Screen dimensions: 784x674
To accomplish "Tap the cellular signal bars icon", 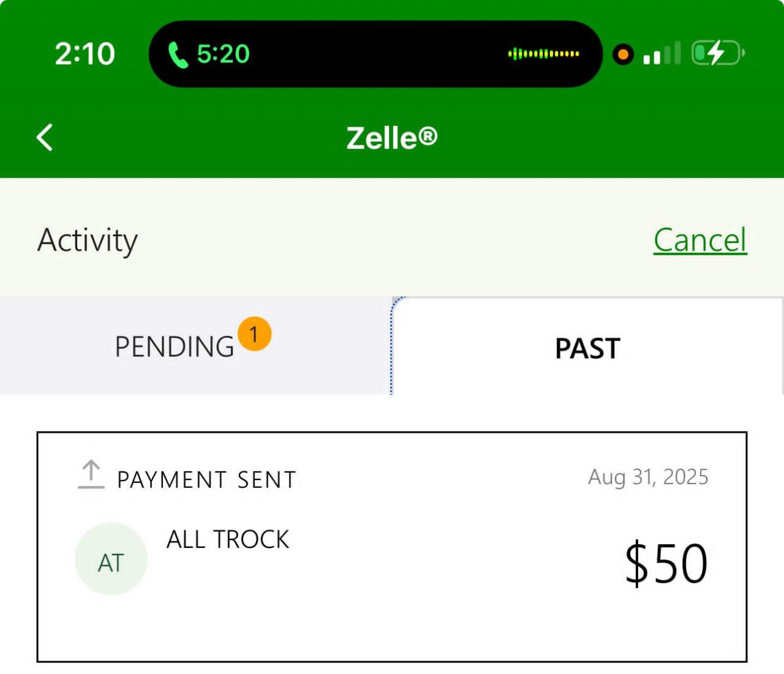I will pos(661,54).
